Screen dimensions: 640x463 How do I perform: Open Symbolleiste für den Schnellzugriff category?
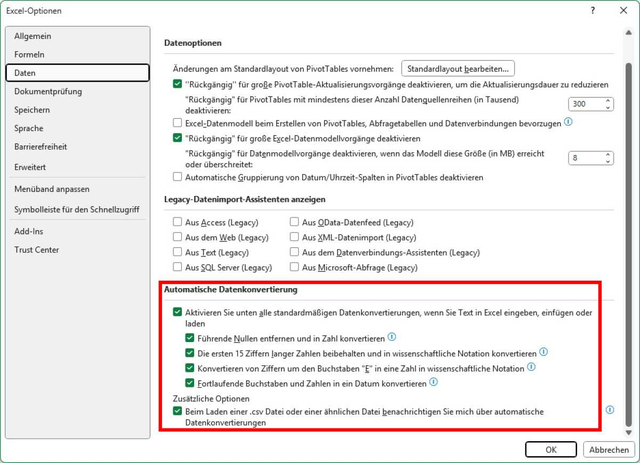click(x=78, y=209)
